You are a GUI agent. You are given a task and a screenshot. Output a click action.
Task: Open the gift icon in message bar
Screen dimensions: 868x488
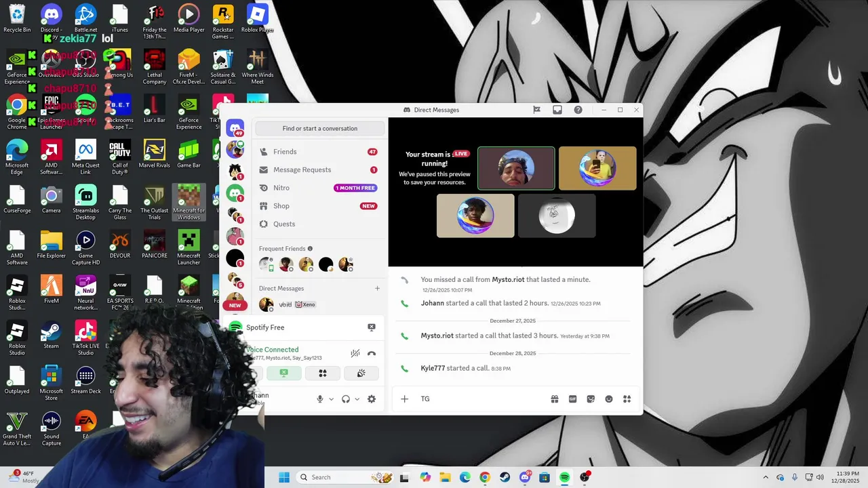point(555,399)
